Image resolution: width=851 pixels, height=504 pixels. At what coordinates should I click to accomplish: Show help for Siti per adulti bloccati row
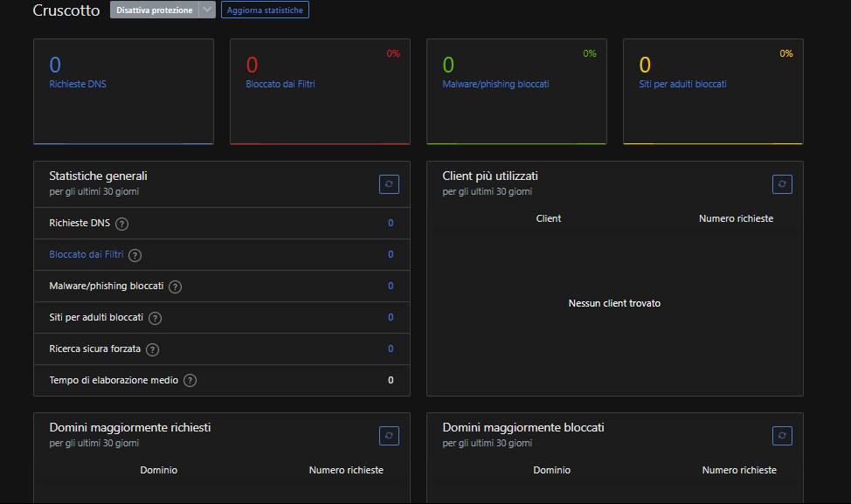[x=155, y=318]
